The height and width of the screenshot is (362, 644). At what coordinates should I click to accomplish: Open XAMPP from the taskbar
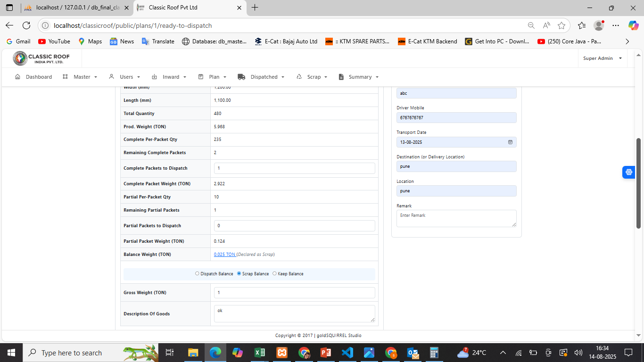pos(282,353)
